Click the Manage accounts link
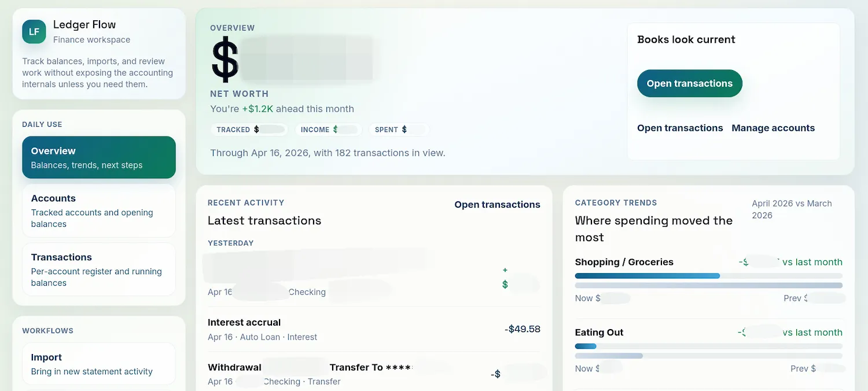Screen dimensions: 868x391 (773, 128)
